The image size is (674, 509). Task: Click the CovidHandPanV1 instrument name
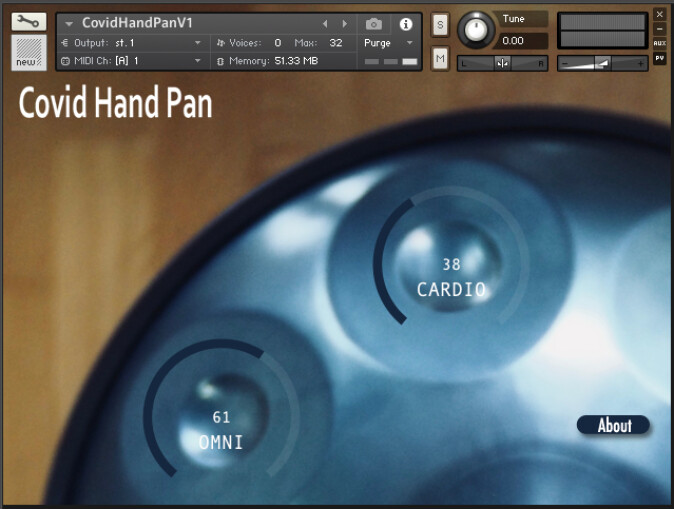coord(138,23)
